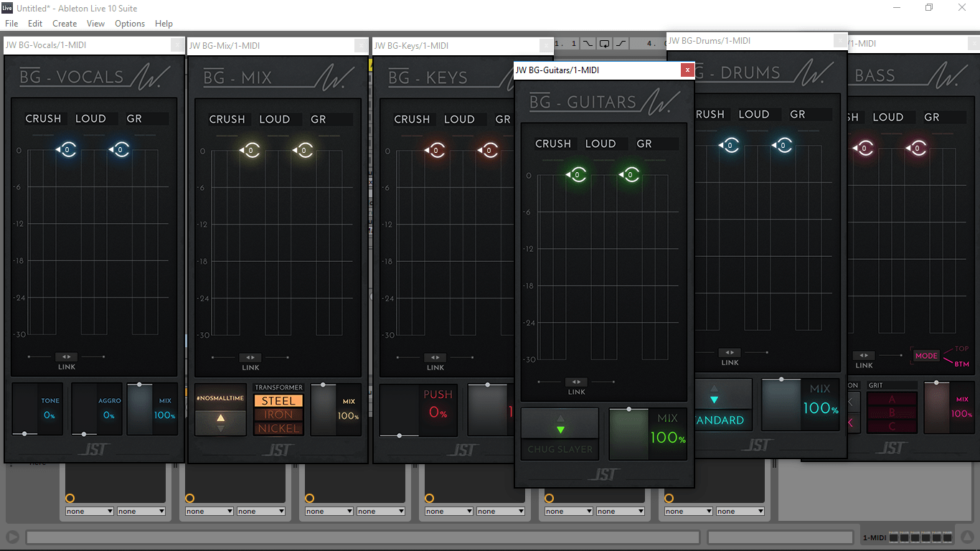Click the LOUD knob in Bass window
This screenshot has height=551, width=980.
(x=918, y=149)
